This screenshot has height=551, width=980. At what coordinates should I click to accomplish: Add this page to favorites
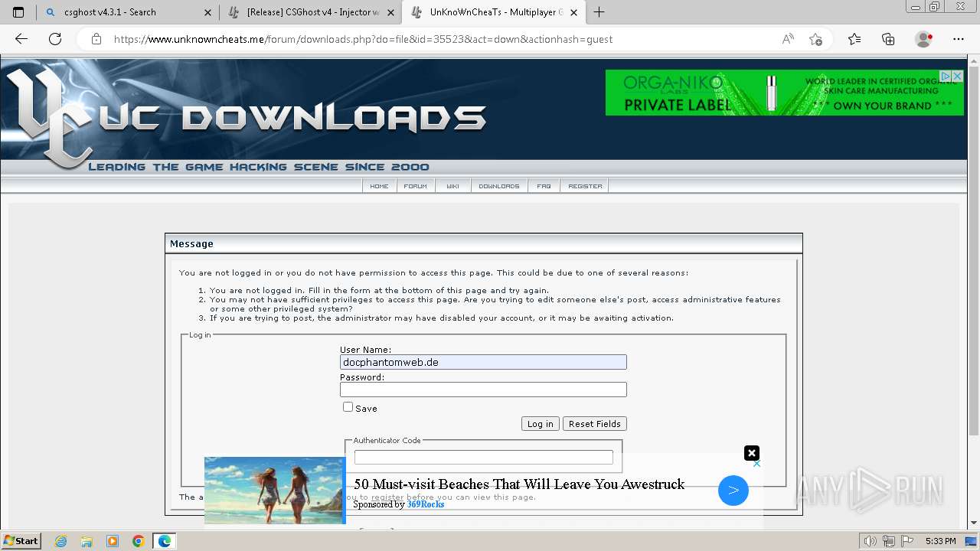[815, 39]
